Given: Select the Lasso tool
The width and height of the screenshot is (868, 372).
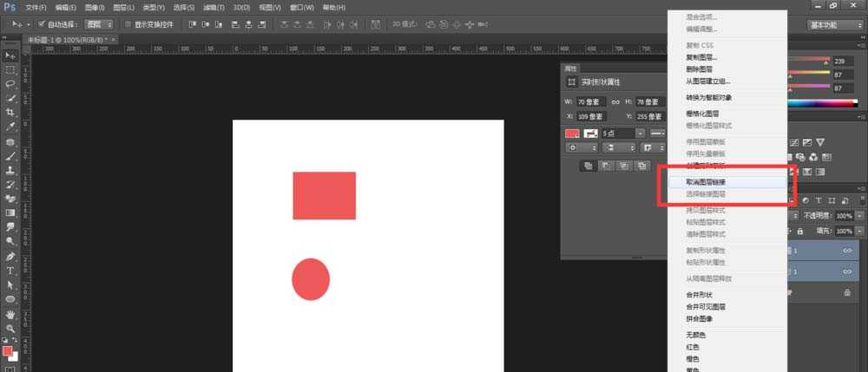Looking at the screenshot, I should pyautogui.click(x=10, y=84).
